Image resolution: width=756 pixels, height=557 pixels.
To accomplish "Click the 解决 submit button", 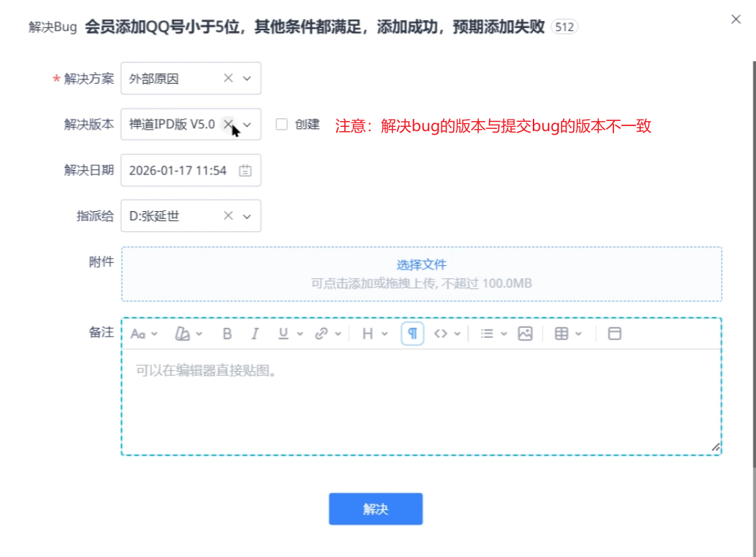I will (375, 509).
